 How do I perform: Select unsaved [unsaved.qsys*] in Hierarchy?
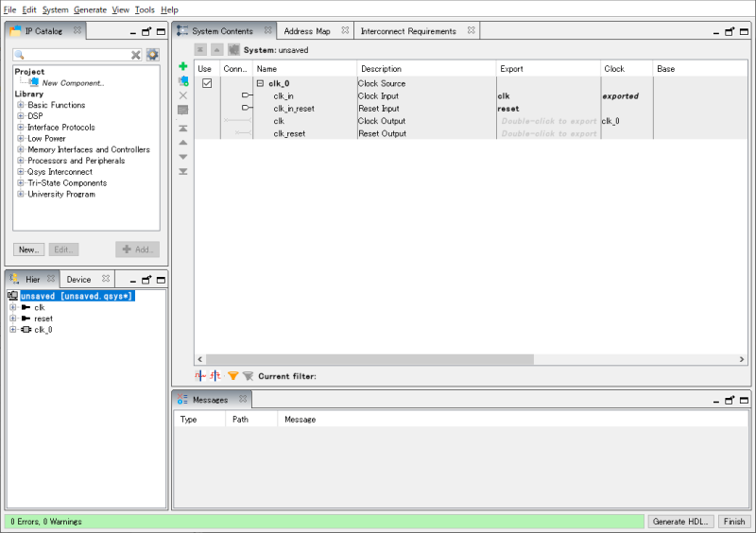tap(77, 296)
